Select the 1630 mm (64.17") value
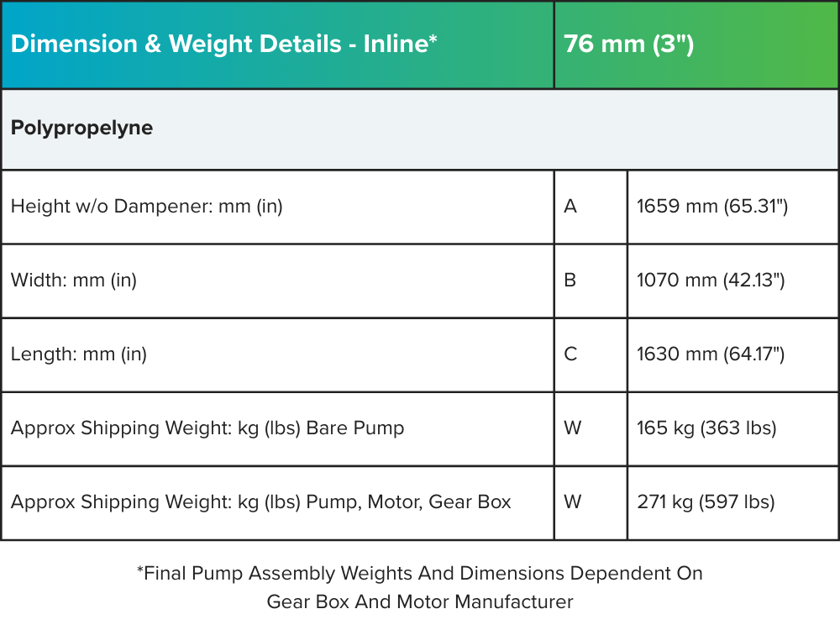 coord(711,354)
